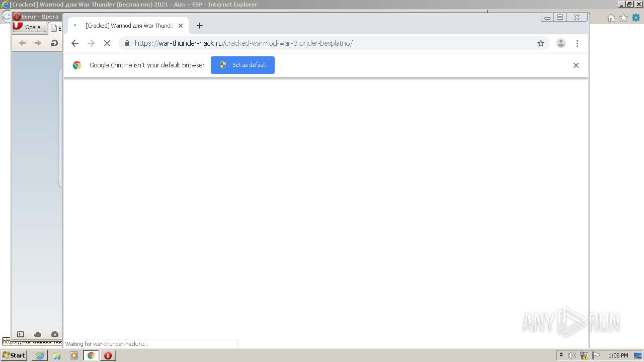
Task: Open Internet Explorer home page icon
Action: coord(611,18)
